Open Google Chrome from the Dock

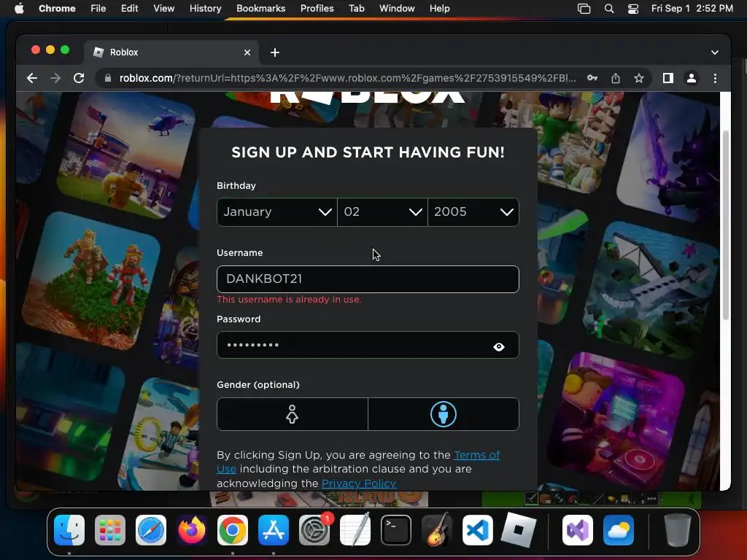pyautogui.click(x=233, y=530)
